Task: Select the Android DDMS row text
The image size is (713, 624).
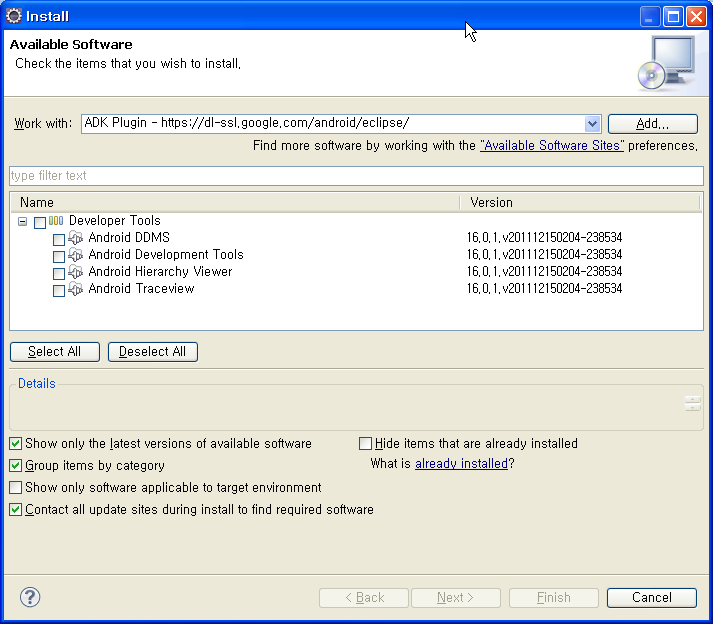Action: 129,237
